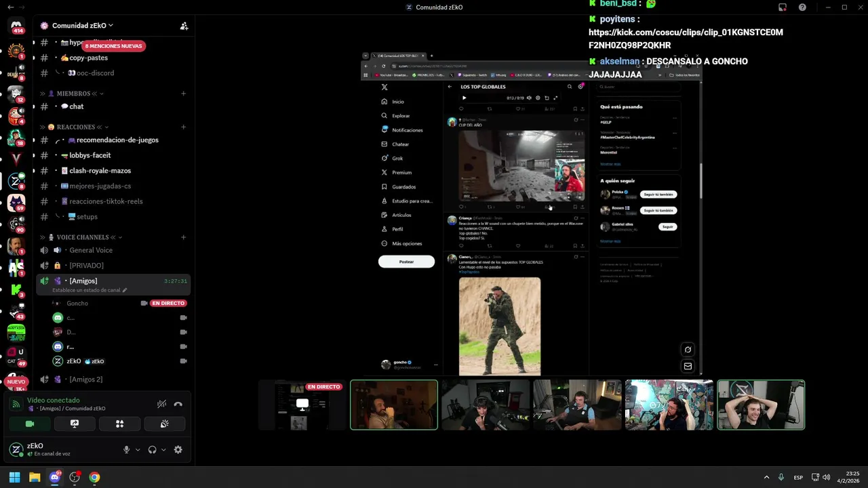
Task: Open OBS Studio from the taskbar
Action: click(75, 477)
